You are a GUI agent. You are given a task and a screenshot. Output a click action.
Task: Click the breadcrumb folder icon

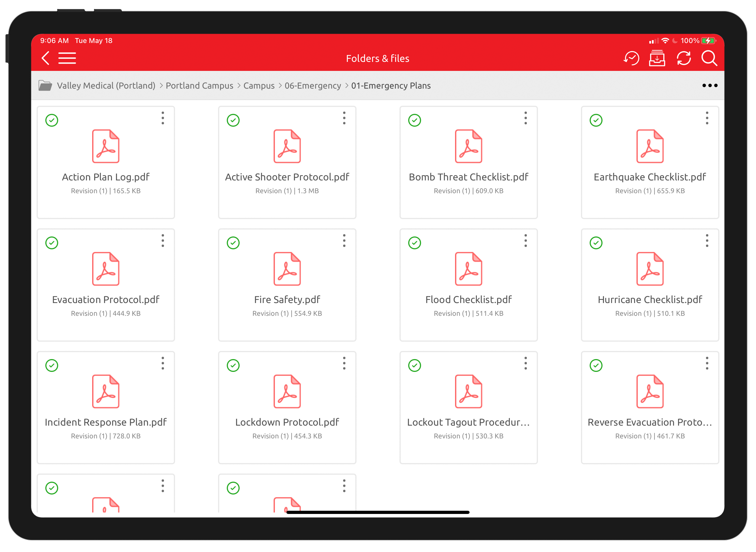[45, 85]
